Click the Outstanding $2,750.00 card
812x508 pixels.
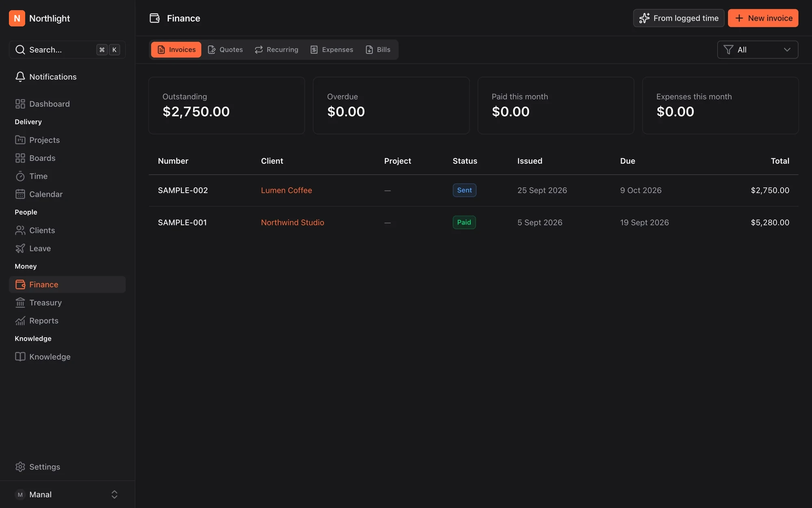click(x=227, y=106)
